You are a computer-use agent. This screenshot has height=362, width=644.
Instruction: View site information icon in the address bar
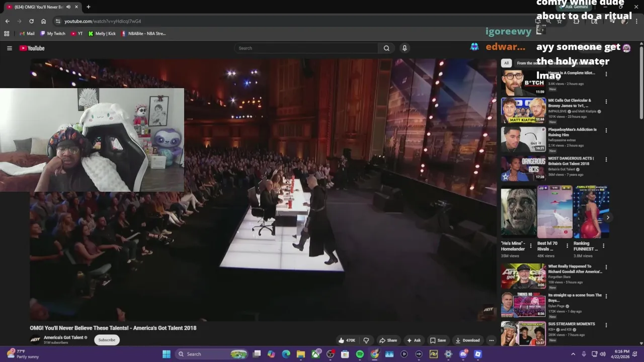pos(58,21)
